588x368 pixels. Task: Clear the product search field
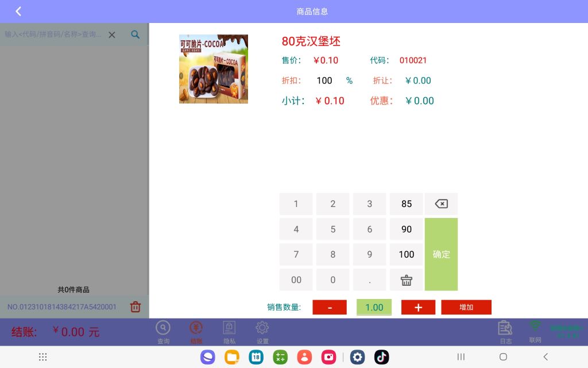(x=112, y=34)
